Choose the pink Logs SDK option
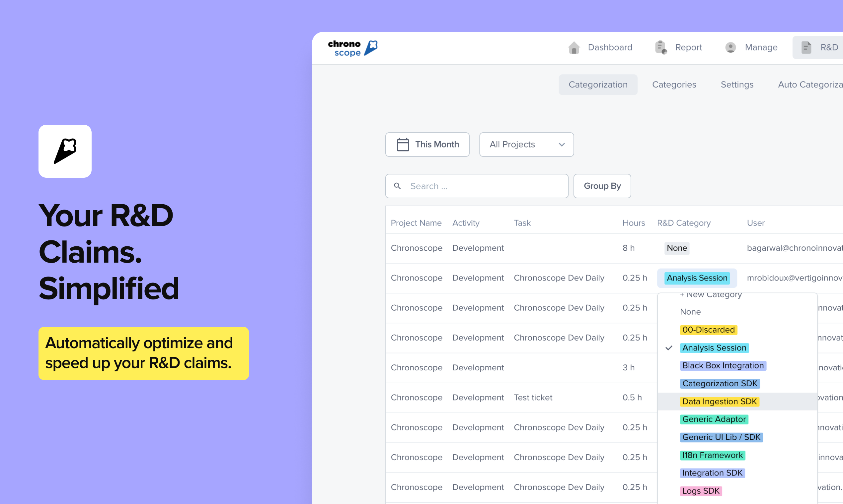Screen dimensions: 843x504 (x=701, y=491)
